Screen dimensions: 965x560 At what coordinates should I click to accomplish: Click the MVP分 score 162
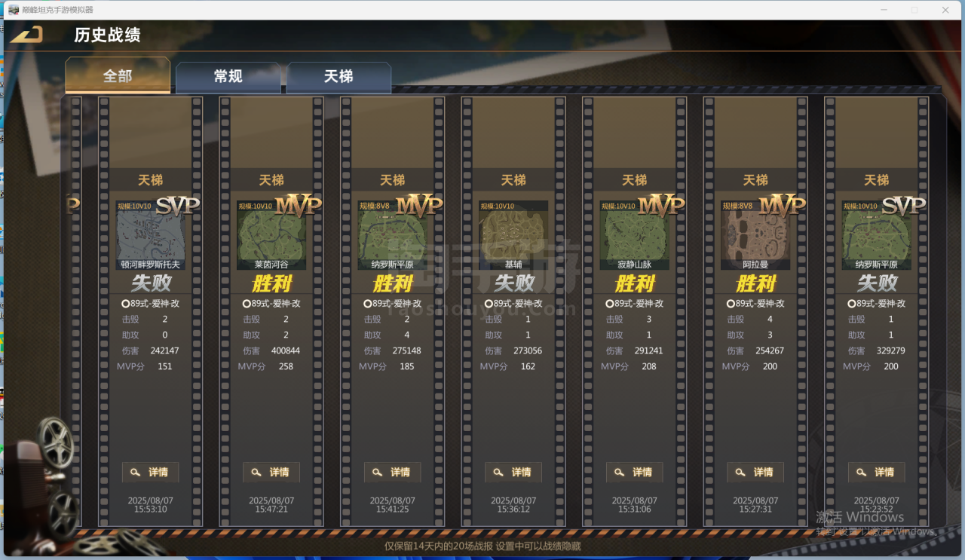pos(527,366)
